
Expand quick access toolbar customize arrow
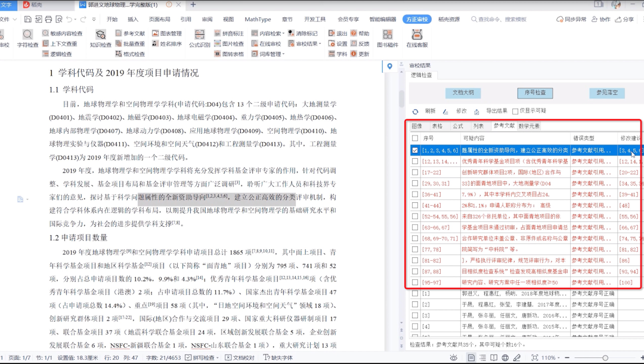[94, 19]
